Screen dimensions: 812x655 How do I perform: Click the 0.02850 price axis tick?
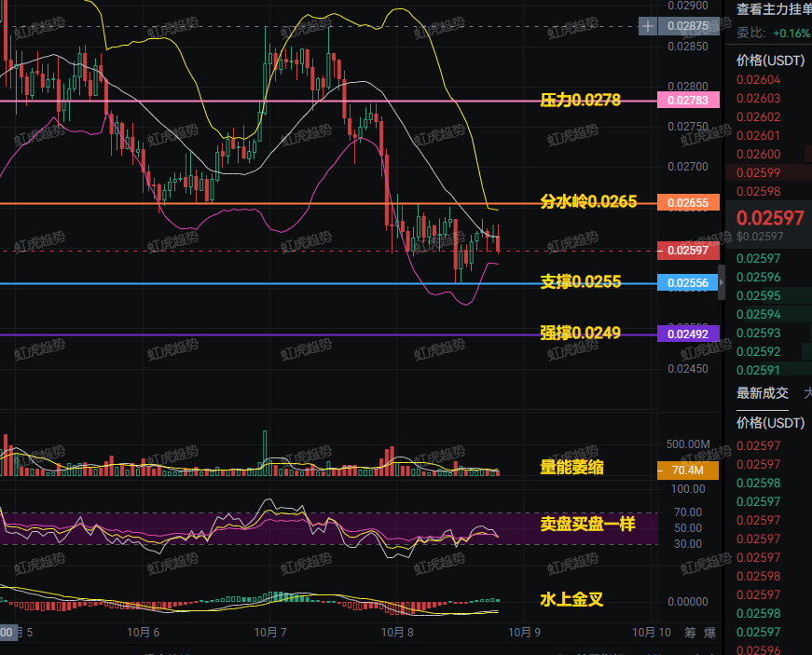(x=688, y=47)
